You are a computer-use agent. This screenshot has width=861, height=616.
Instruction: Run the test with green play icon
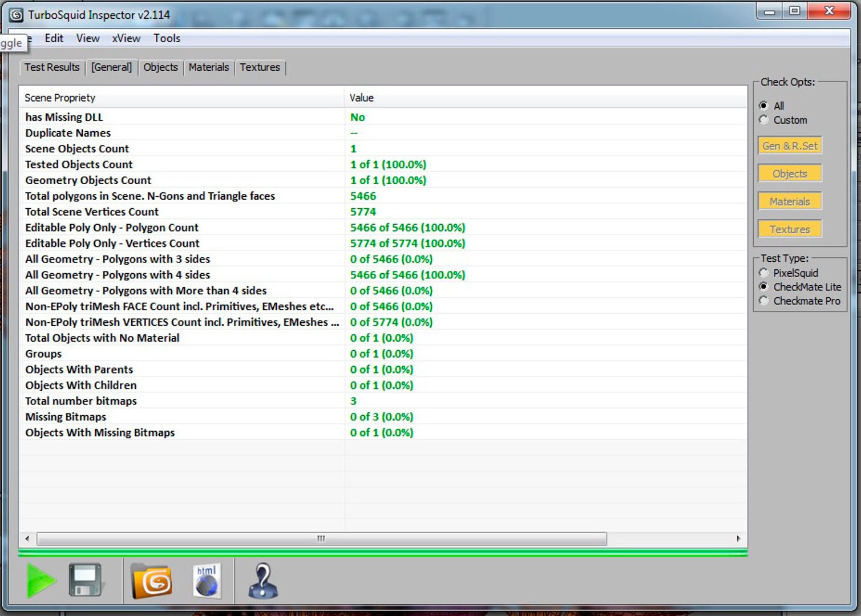click(x=41, y=581)
